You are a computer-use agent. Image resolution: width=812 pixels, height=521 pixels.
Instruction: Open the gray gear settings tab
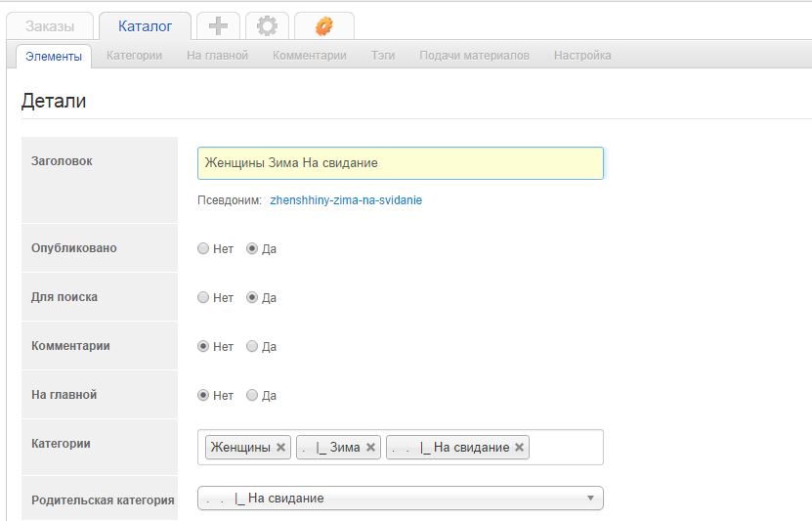point(267,25)
